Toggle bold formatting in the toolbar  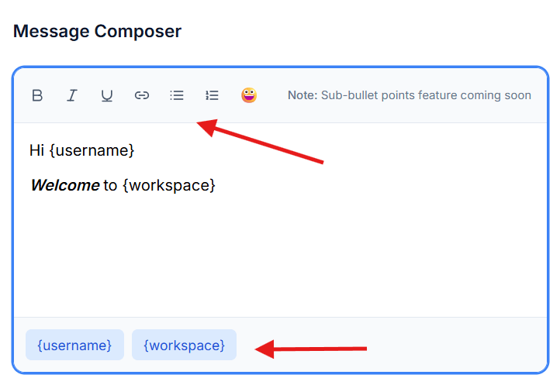[37, 96]
